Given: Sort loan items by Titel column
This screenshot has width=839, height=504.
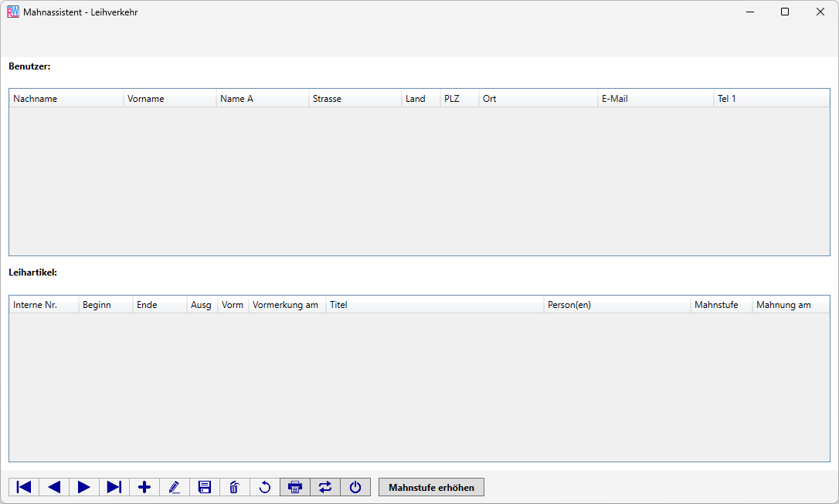Looking at the screenshot, I should 435,305.
